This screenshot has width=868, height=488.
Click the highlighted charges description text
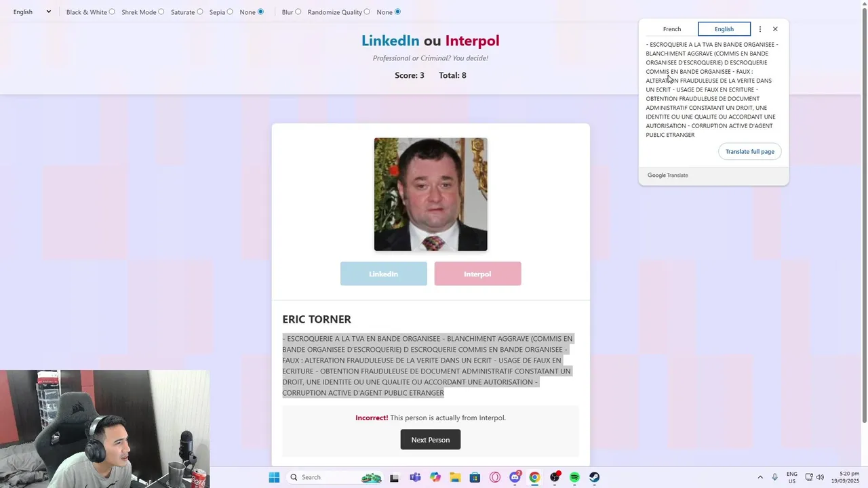(x=428, y=366)
